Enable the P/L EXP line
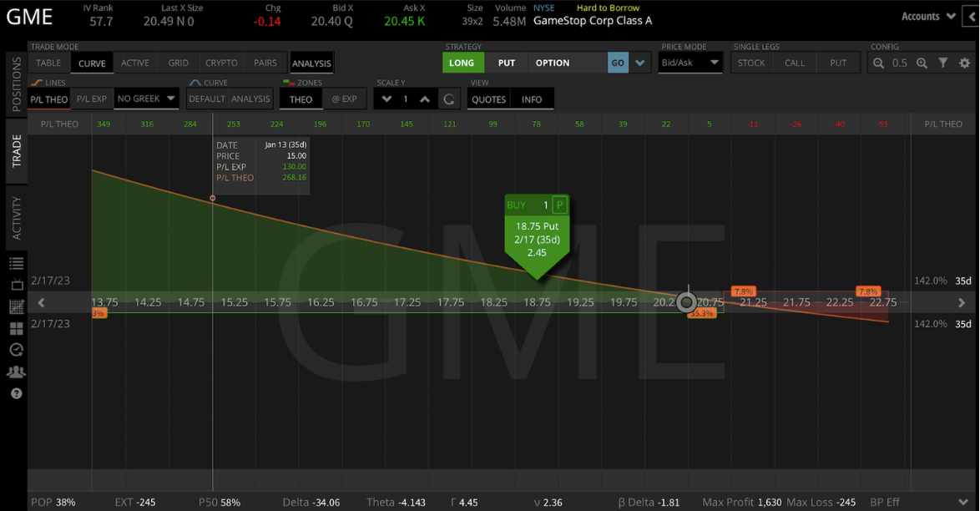 coord(92,99)
